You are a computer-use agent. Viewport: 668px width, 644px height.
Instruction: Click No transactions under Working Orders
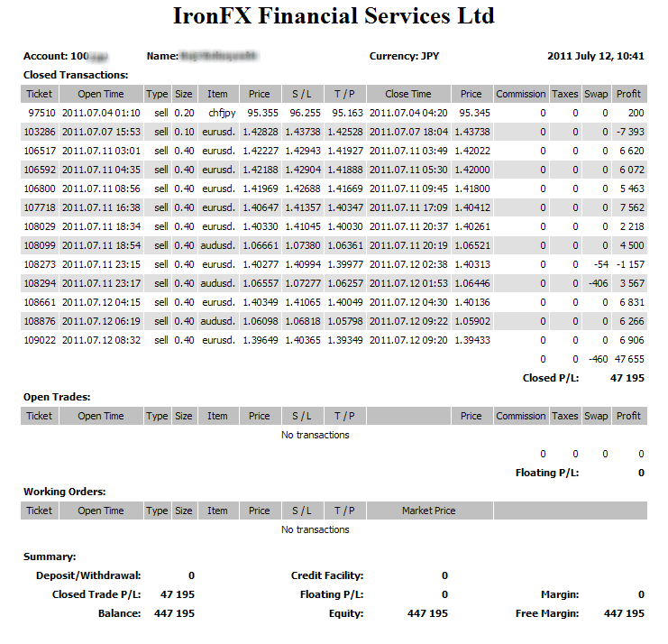tap(315, 529)
